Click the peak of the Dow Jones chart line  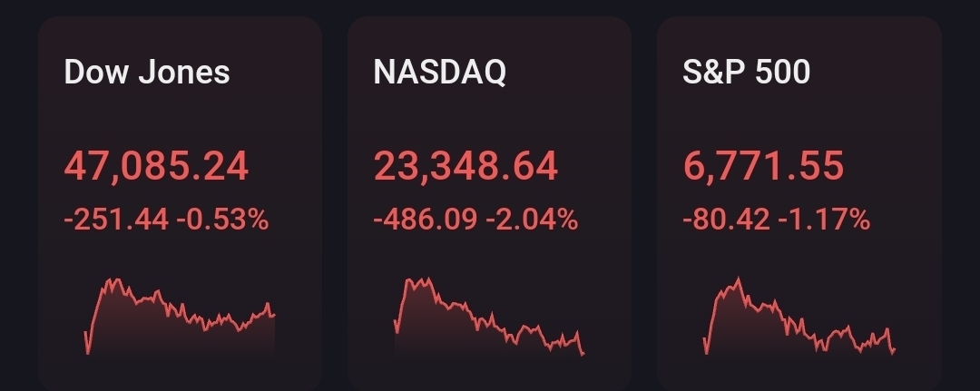115,279
